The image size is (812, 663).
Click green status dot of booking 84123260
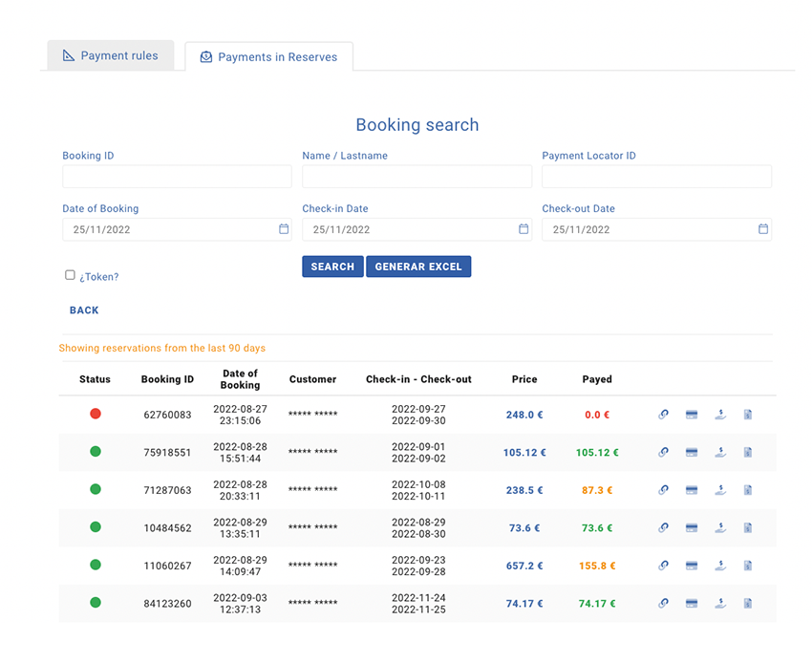coord(96,603)
